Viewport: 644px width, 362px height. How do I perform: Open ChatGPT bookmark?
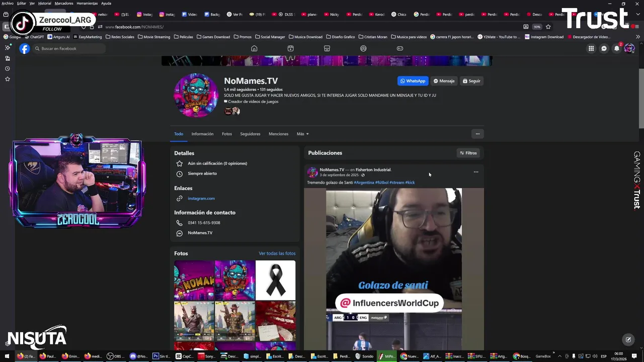[34, 37]
